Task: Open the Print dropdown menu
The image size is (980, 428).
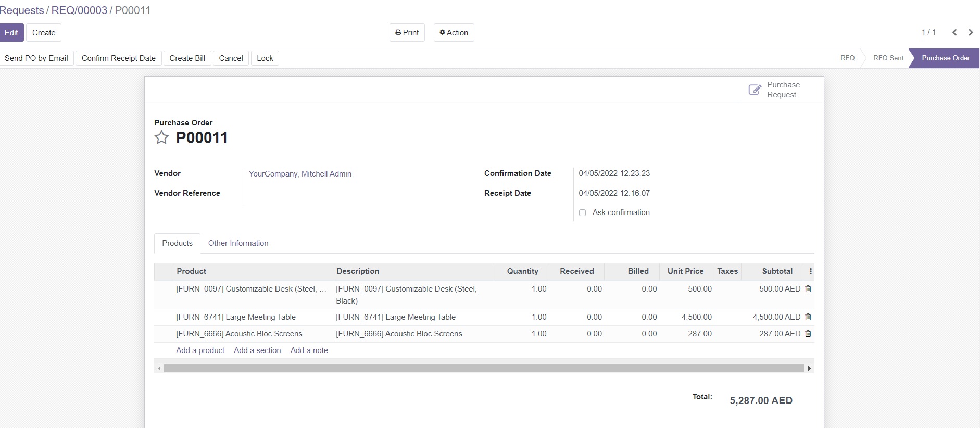Action: 407,33
